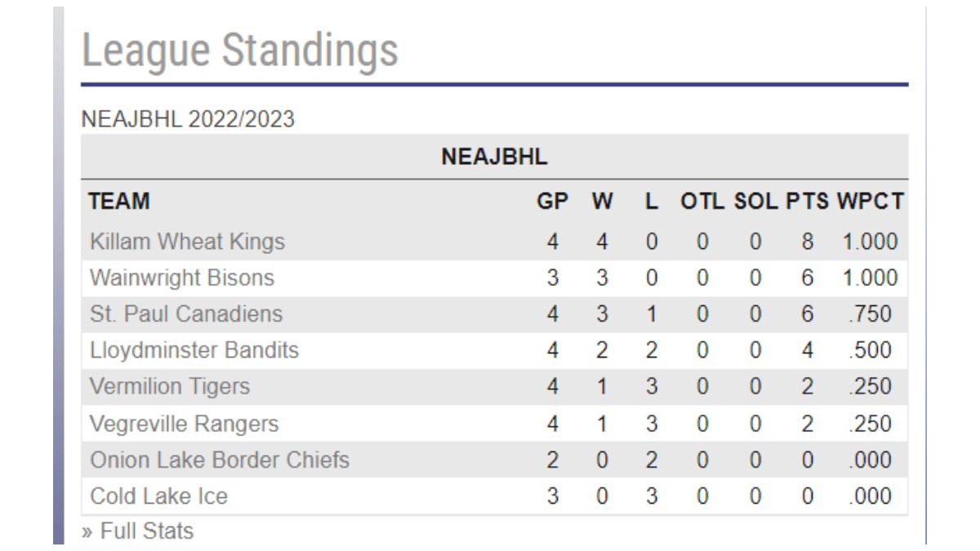
Task: Select the Lloydminster Bandits link
Action: (194, 350)
